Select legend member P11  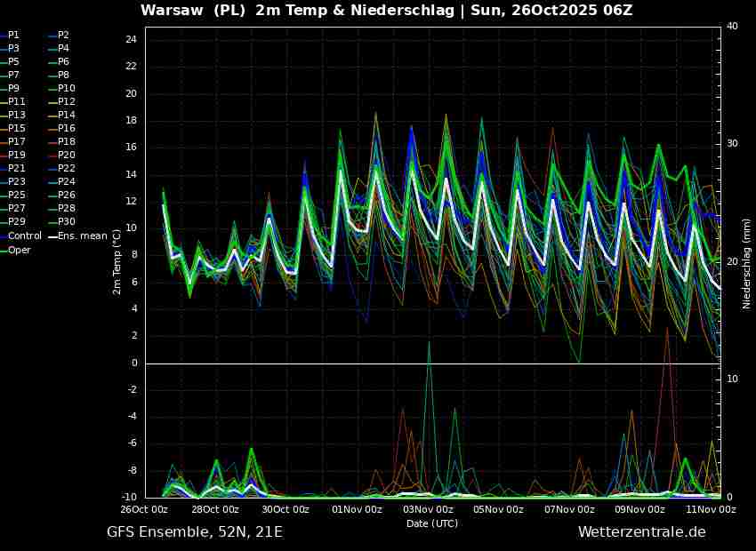(x=12, y=101)
